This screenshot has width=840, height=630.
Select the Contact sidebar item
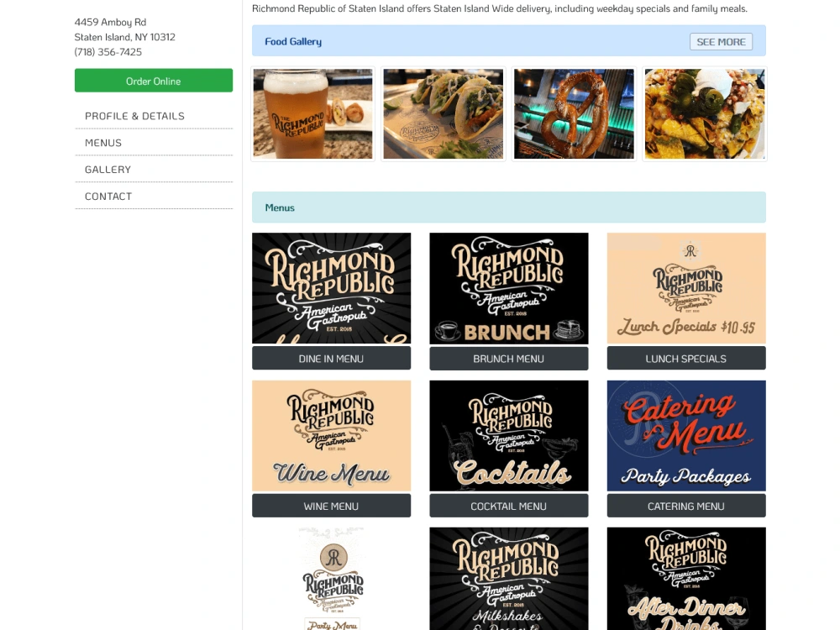tap(108, 196)
